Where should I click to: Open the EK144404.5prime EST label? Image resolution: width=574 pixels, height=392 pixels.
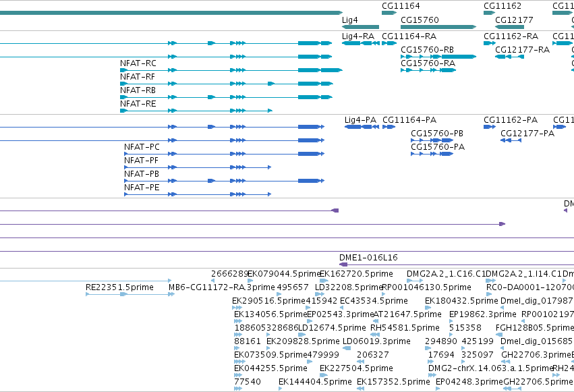pos(315,382)
